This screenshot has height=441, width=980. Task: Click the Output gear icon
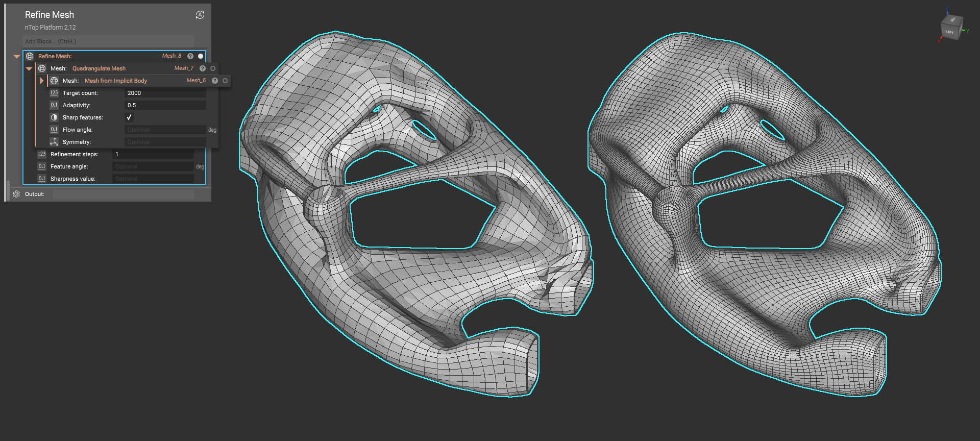coord(16,194)
